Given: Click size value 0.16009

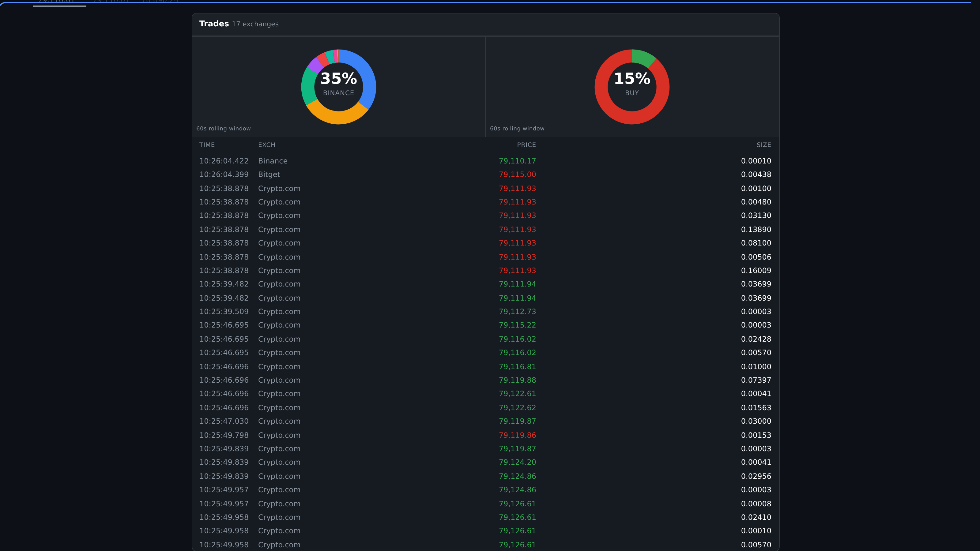Looking at the screenshot, I should pos(756,271).
